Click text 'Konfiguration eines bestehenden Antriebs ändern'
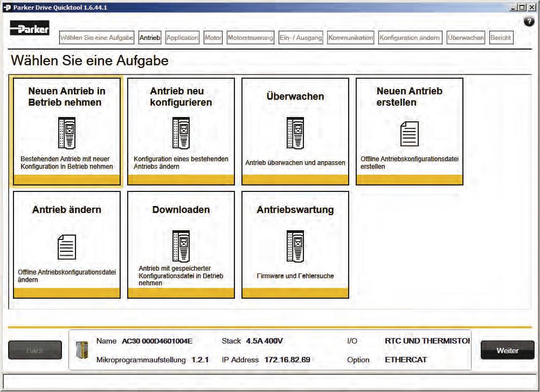 point(181,163)
